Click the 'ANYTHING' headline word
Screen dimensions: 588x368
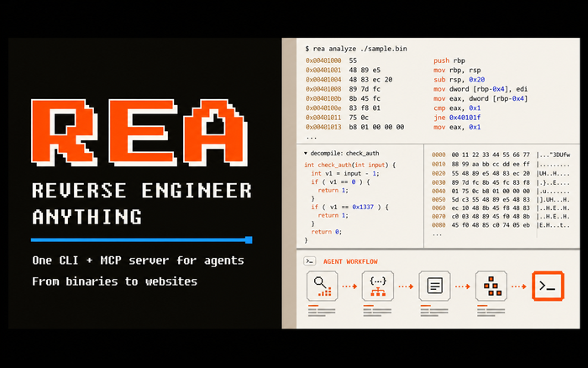pos(87,217)
